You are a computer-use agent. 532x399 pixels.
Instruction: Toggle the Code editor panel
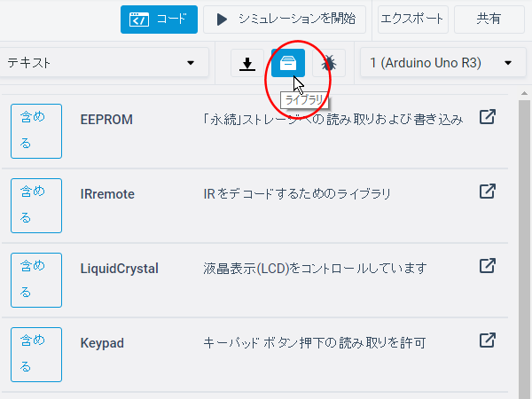coord(159,19)
